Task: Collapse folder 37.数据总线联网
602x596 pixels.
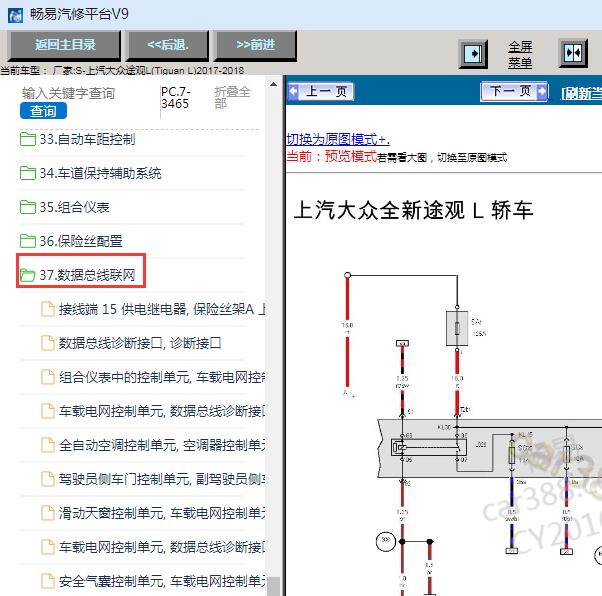Action: coord(87,275)
